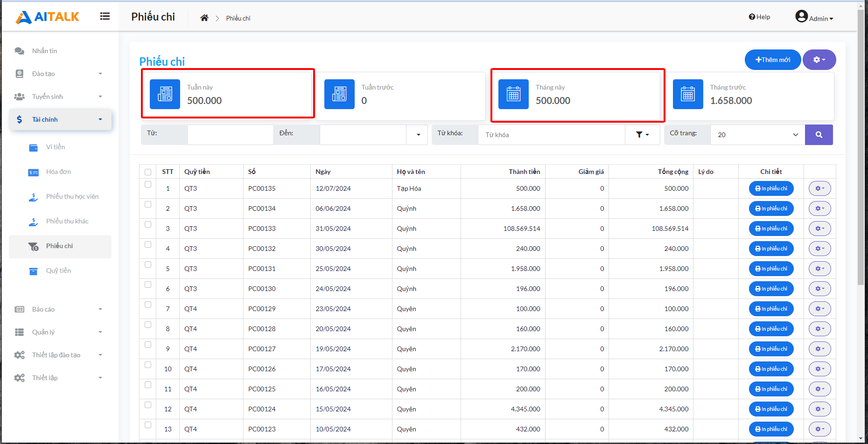Open the Admin user avatar menu
The width and height of the screenshot is (868, 444).
tap(814, 17)
